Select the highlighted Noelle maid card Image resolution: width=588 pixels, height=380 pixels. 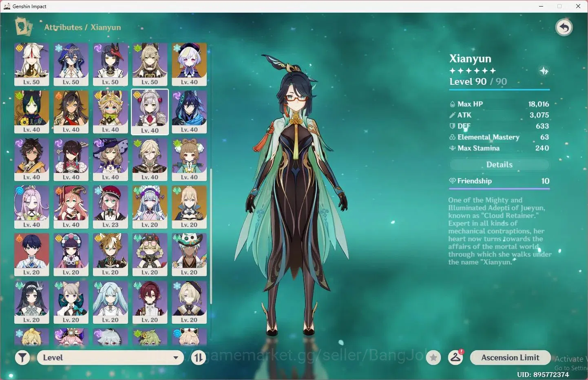click(150, 112)
